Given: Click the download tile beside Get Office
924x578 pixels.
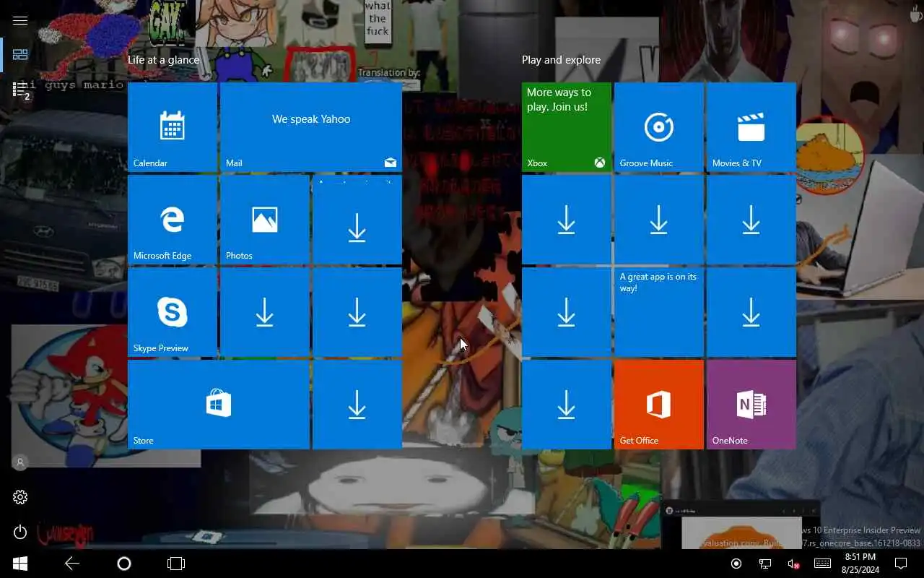Looking at the screenshot, I should (x=567, y=405).
